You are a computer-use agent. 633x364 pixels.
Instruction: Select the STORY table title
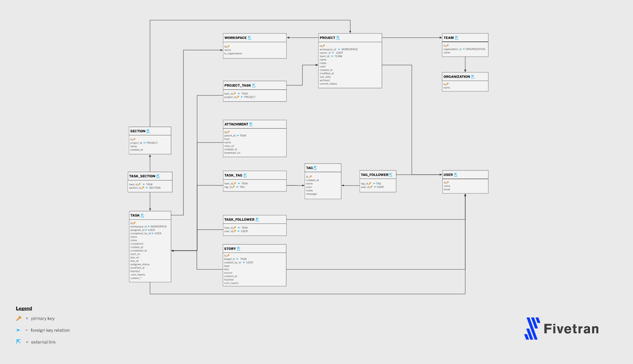pyautogui.click(x=230, y=249)
